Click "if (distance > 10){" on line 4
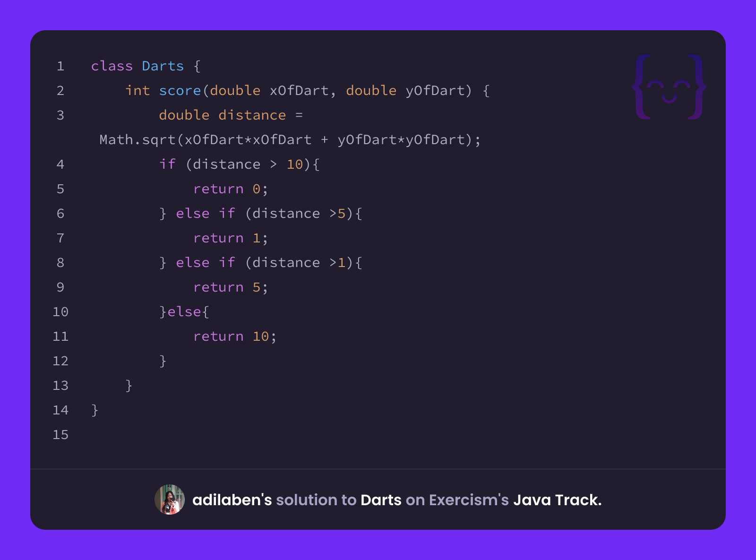 pos(240,164)
